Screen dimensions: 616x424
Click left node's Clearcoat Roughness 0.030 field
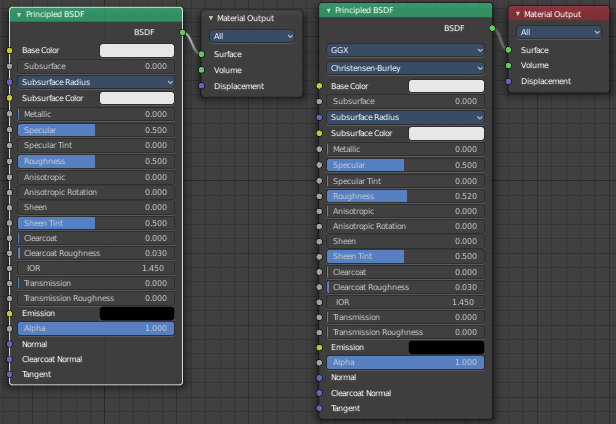point(96,253)
